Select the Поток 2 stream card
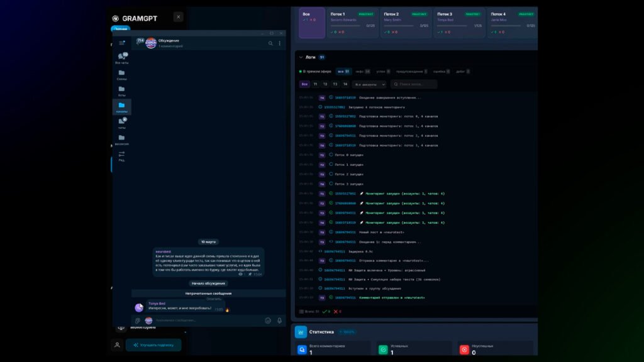The width and height of the screenshot is (644, 362). tap(406, 23)
